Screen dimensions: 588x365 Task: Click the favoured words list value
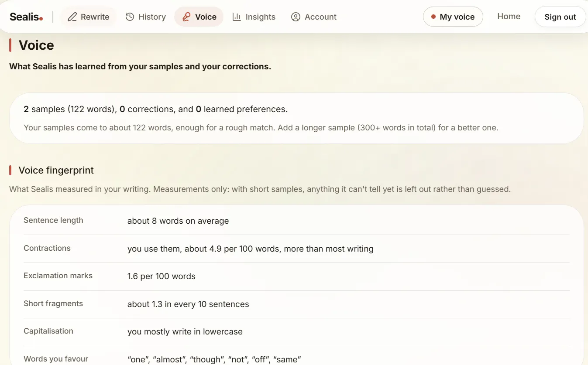point(214,359)
